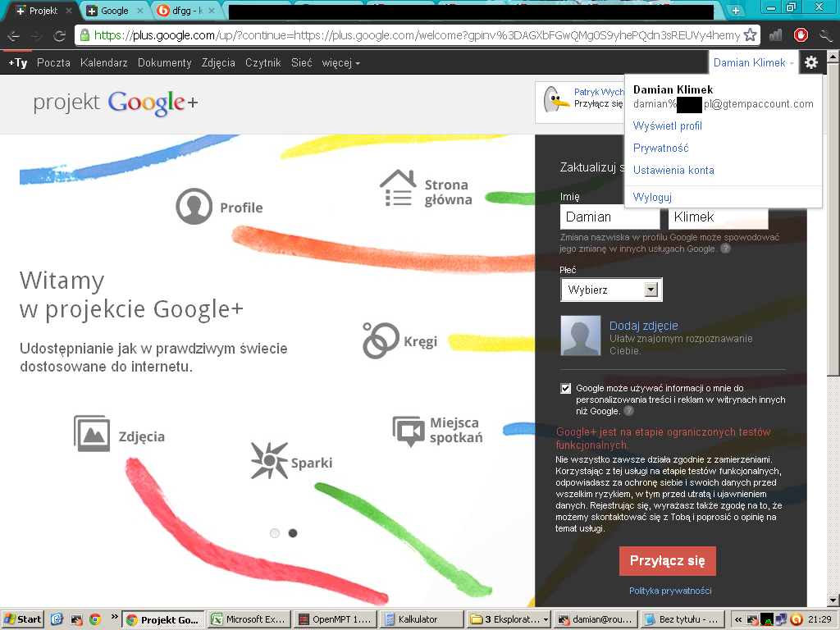Open the Płeć Wybierz dropdown
Screen dimensions: 840x630
[611, 290]
